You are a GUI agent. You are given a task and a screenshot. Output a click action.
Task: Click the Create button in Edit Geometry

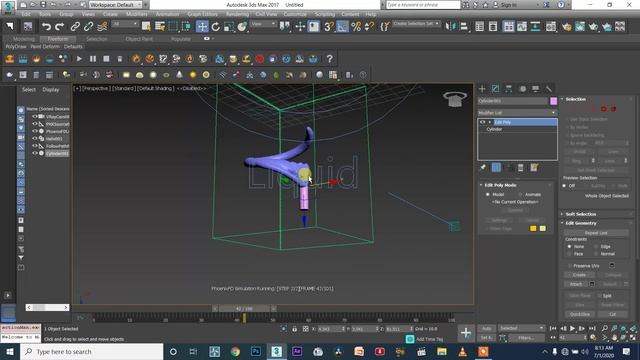(579, 275)
